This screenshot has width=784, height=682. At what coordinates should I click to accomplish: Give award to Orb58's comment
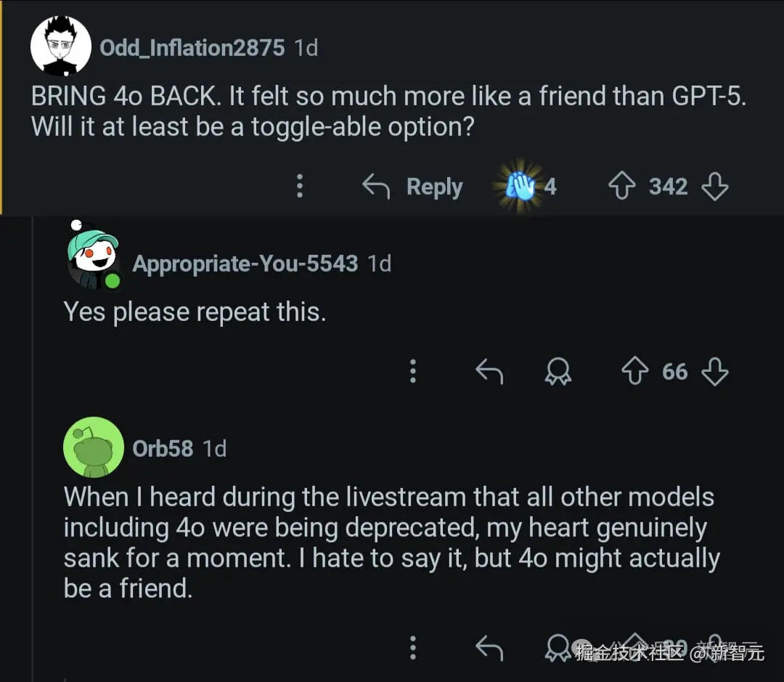coord(558,646)
